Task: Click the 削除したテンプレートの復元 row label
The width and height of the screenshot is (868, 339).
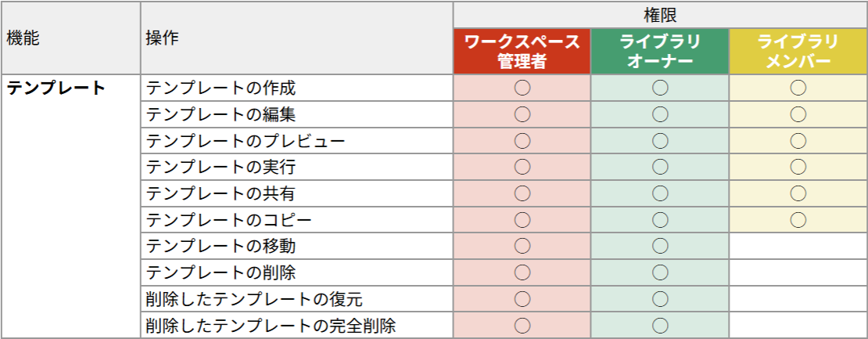Action: (x=254, y=299)
